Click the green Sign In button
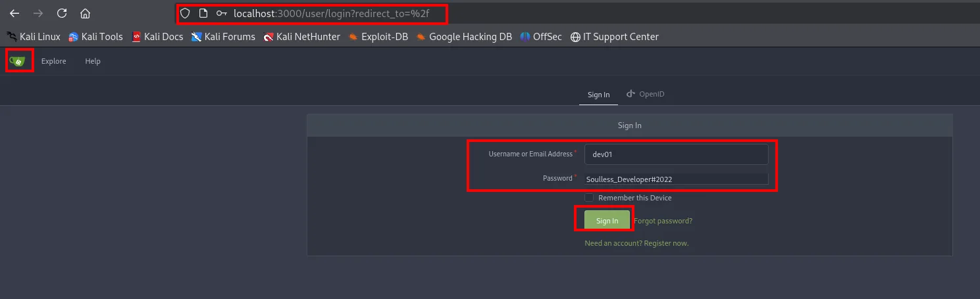The image size is (980, 299). click(x=607, y=221)
